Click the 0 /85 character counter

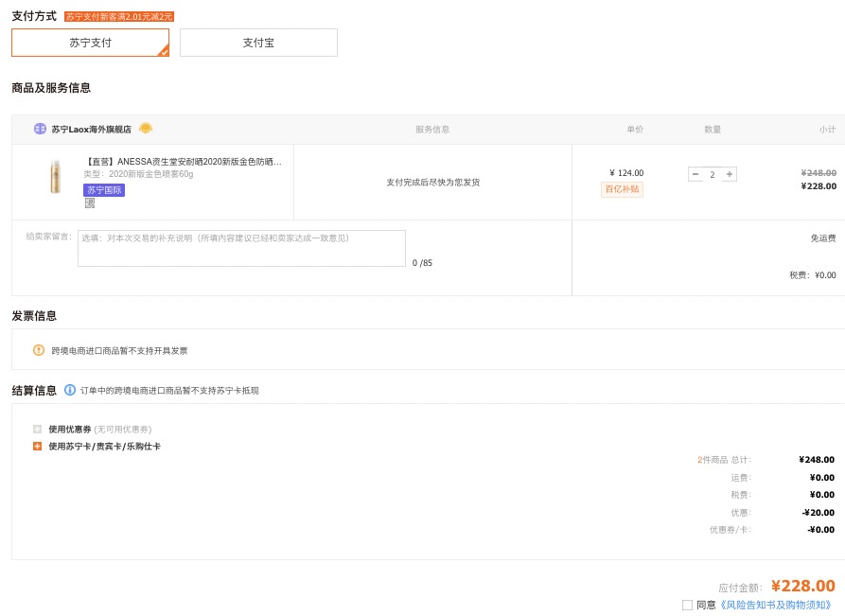[x=422, y=262]
